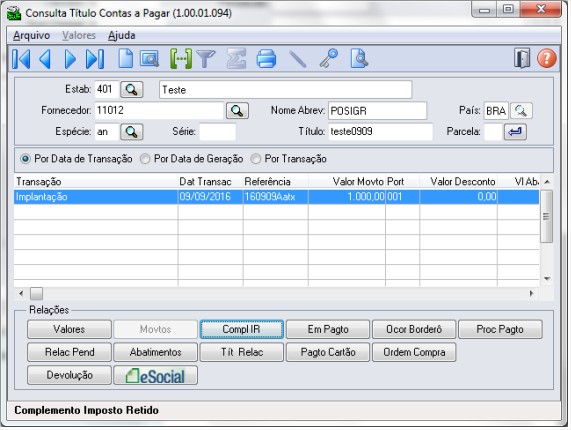The height and width of the screenshot is (430, 571).
Task: Click the Proc Pagto button
Action: tap(500, 330)
